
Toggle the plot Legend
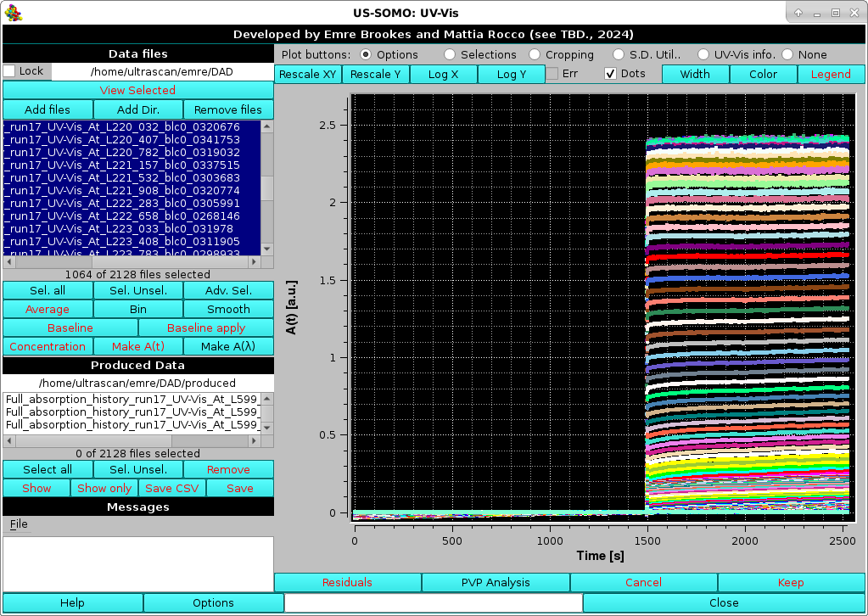click(x=830, y=74)
